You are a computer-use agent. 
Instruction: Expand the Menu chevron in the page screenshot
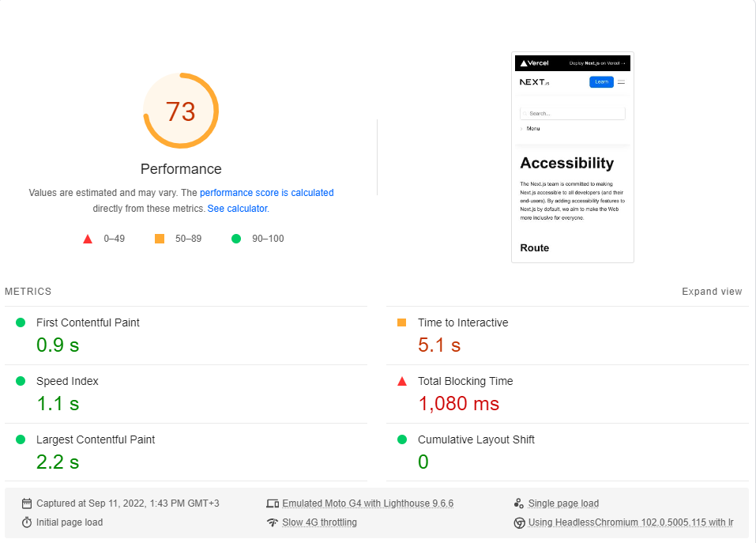pos(521,129)
